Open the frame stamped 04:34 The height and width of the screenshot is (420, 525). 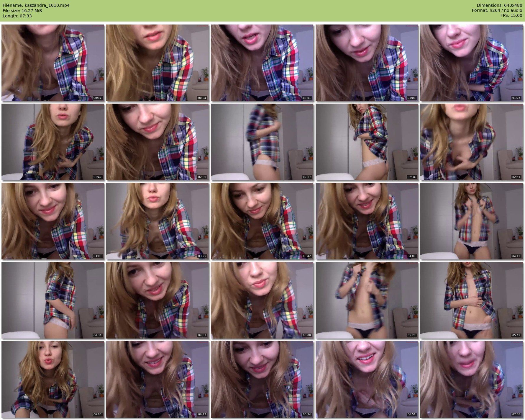(x=53, y=300)
